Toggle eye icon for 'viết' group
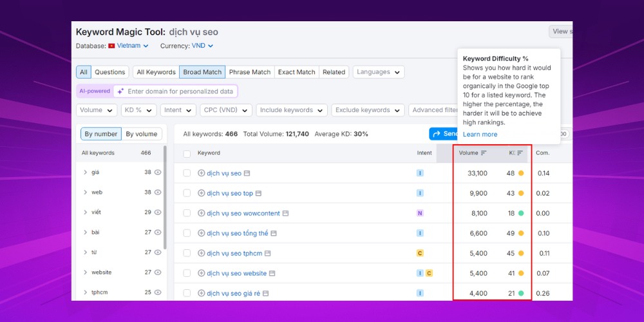This screenshot has width=644, height=322. [x=158, y=213]
